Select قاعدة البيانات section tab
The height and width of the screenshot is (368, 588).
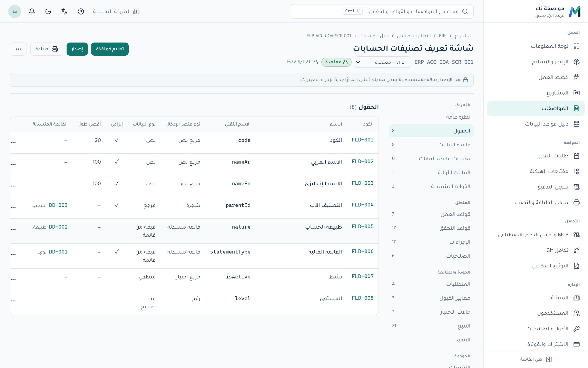[431, 145]
